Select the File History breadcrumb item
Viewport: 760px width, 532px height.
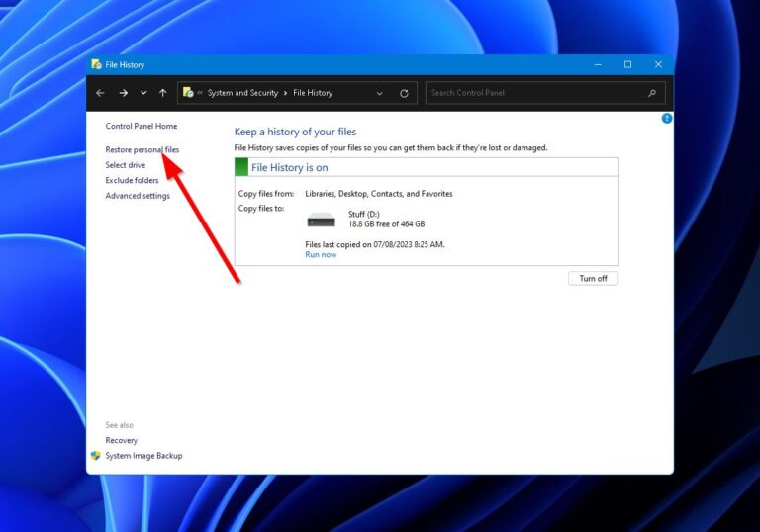click(x=313, y=93)
